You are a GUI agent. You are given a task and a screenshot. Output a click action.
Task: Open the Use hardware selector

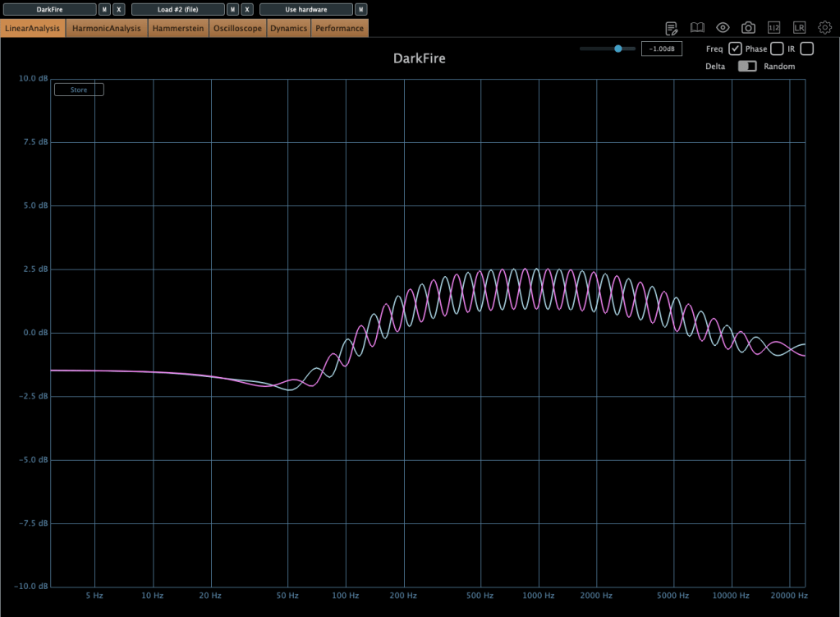pos(305,10)
